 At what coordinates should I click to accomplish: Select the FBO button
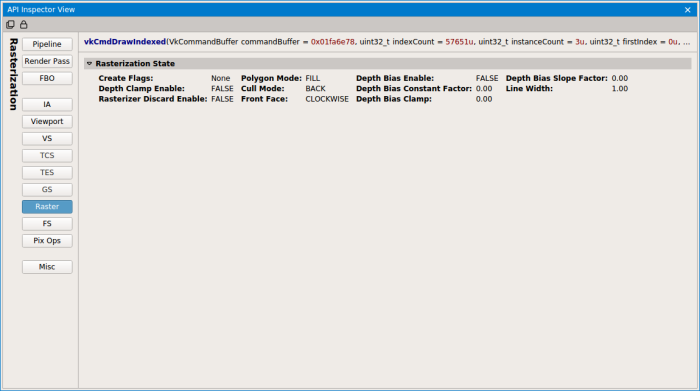pyautogui.click(x=47, y=78)
